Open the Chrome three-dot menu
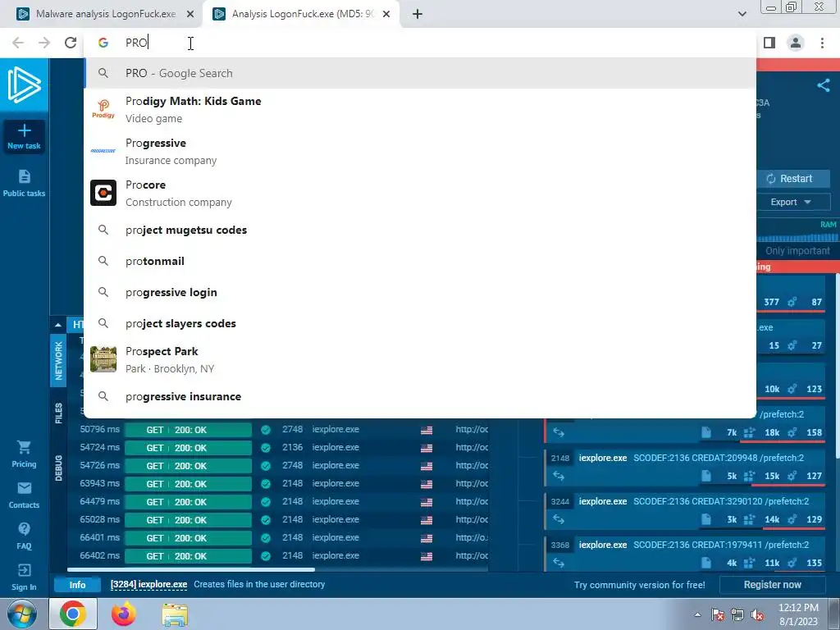 point(822,43)
